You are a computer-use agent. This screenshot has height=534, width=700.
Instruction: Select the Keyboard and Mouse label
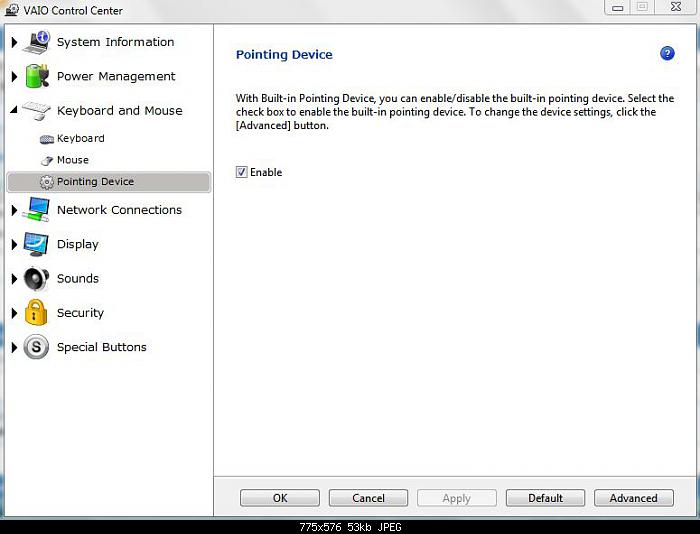[120, 111]
